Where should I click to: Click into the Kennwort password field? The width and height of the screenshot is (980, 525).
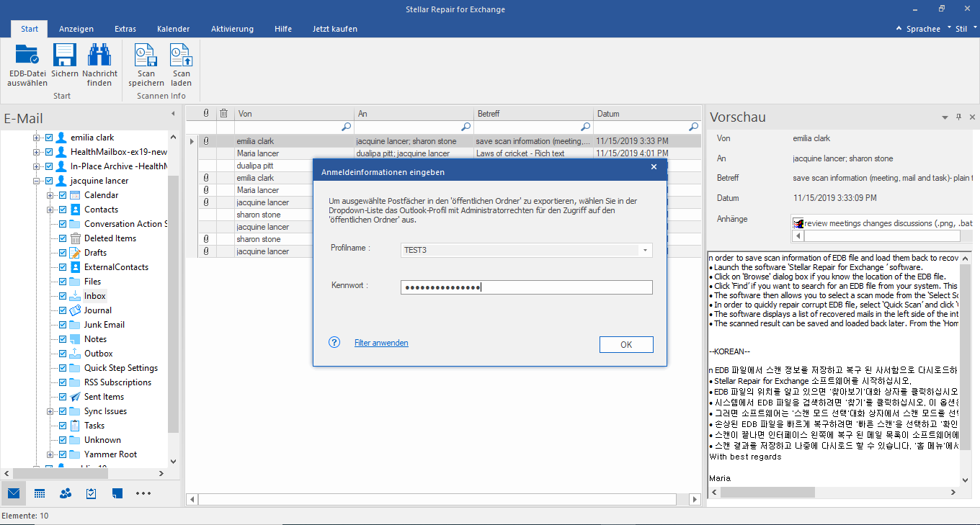pos(526,287)
